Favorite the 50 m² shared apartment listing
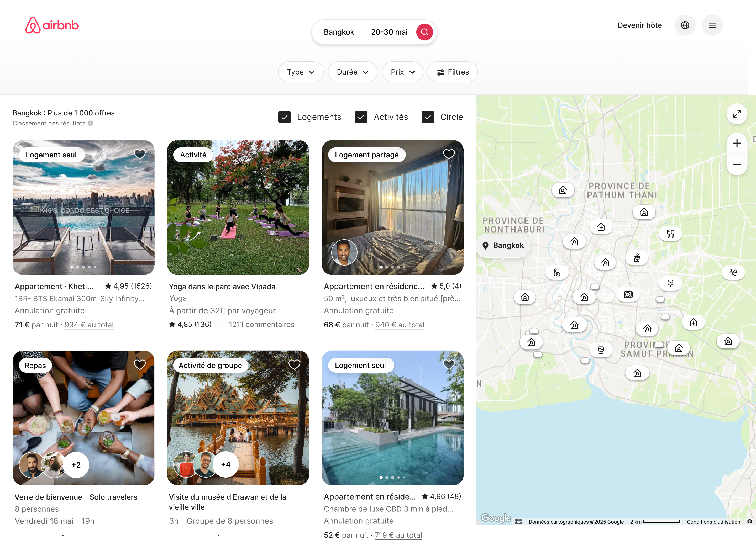The height and width of the screenshot is (540, 756). 449,154
